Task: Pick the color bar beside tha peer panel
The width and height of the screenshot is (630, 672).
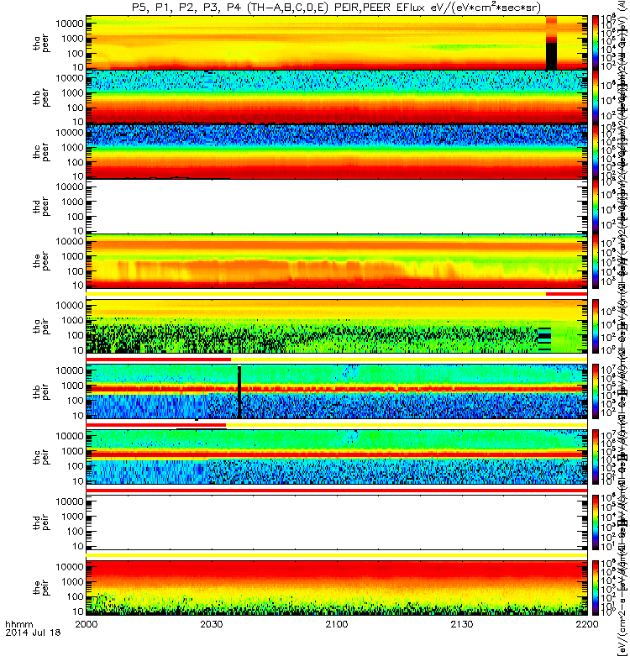Action: pos(596,43)
